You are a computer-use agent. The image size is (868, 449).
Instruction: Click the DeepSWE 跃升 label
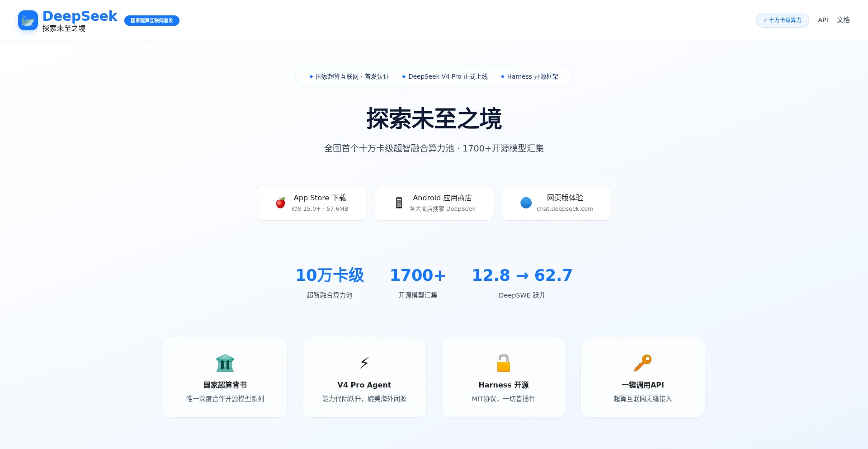522,295
